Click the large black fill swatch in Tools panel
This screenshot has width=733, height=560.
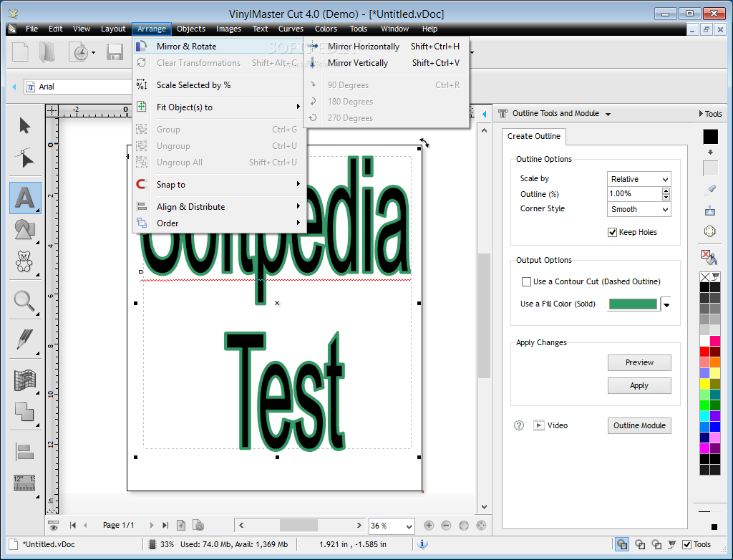click(x=710, y=136)
